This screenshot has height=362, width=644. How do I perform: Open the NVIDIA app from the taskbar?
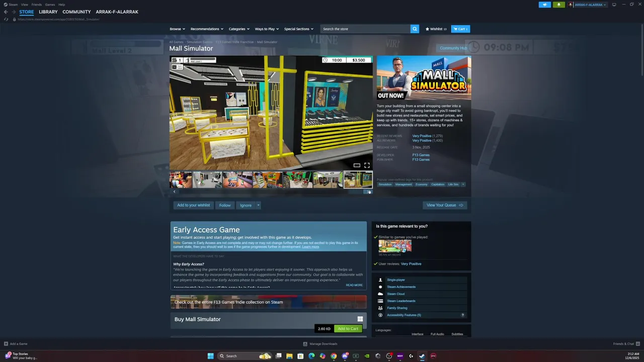click(x=367, y=356)
